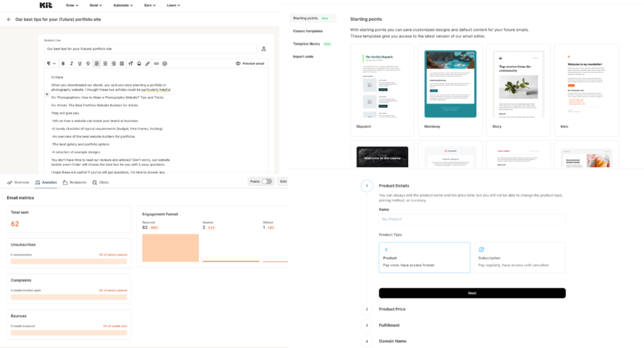Click the Kit logo
644x348 pixels.
(x=45, y=5)
